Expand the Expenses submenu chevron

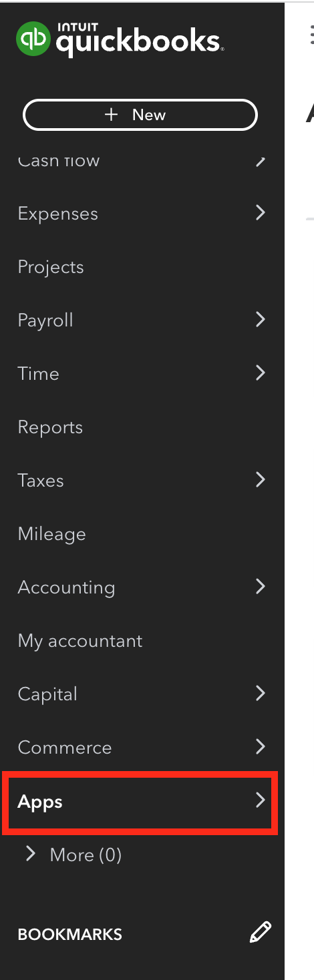pyautogui.click(x=261, y=213)
